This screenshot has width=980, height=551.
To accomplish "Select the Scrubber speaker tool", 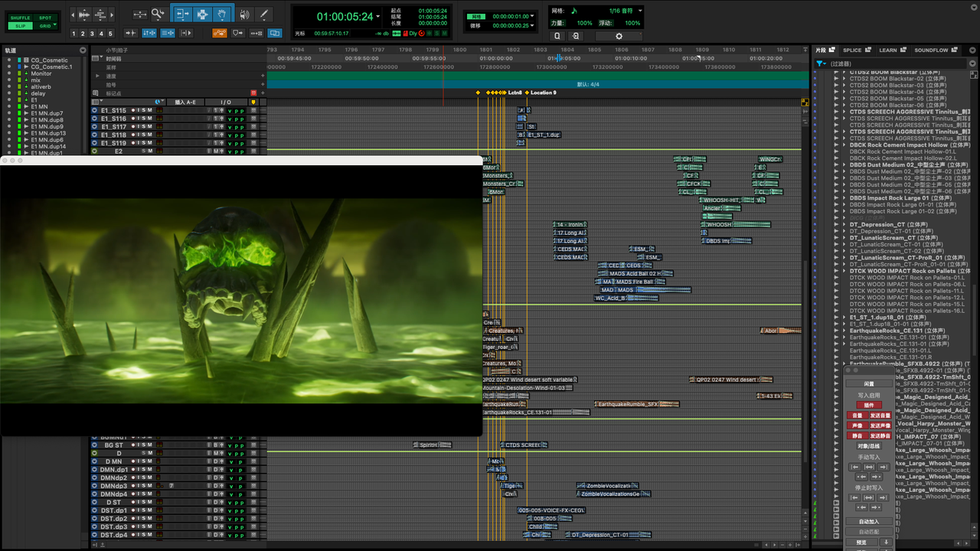I will coord(244,14).
